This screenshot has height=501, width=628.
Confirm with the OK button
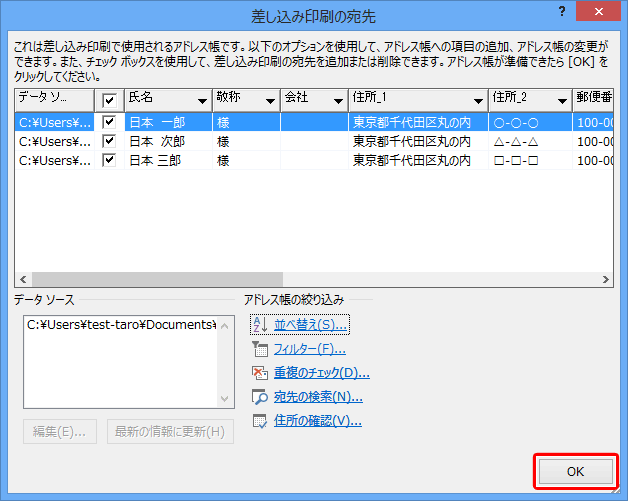point(576,471)
